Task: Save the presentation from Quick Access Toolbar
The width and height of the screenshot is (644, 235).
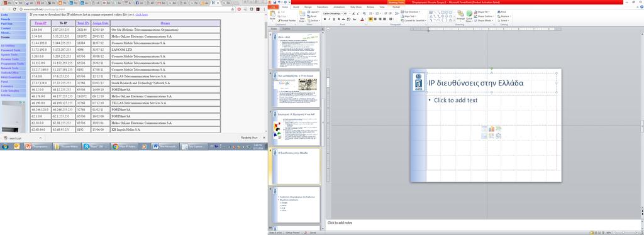Action: pos(274,2)
